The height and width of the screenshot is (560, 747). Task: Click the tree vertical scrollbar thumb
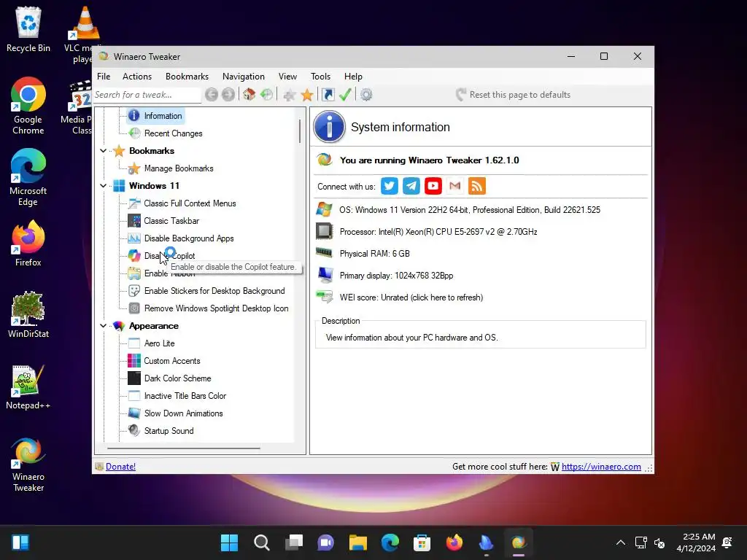(x=300, y=131)
